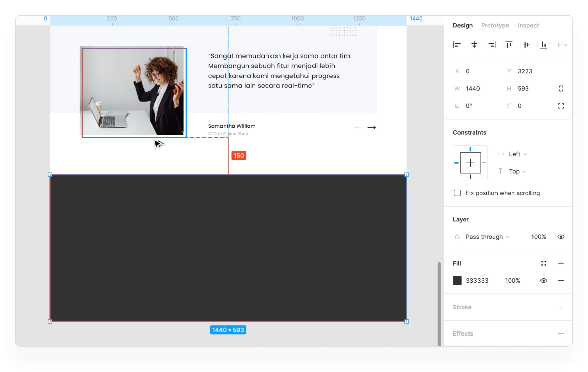Screen dimensions: 588x372
Task: Add a new stroke
Action: [x=561, y=307]
